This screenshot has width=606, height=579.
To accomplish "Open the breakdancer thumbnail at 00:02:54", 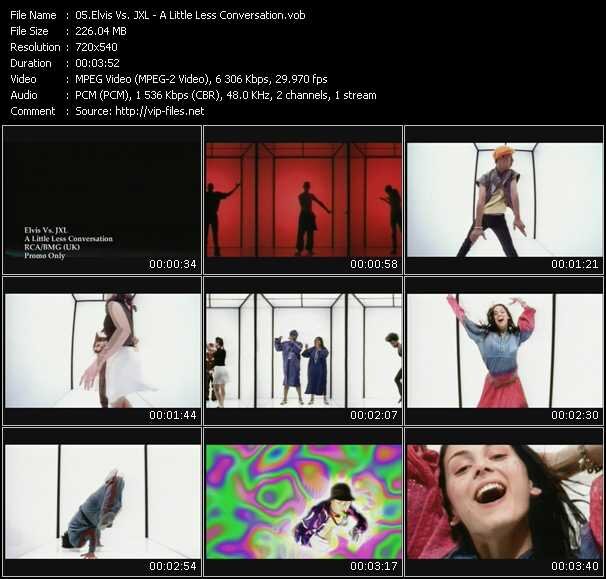I will point(102,502).
